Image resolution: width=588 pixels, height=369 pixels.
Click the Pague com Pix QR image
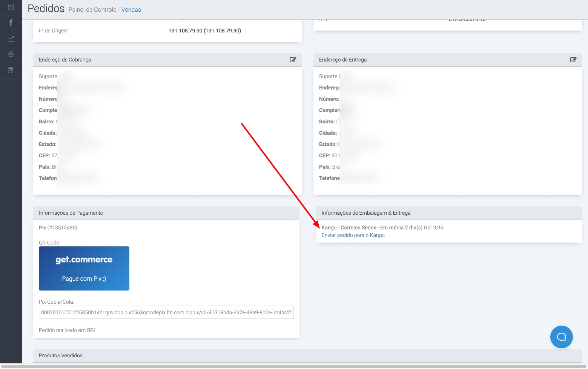pos(84,268)
